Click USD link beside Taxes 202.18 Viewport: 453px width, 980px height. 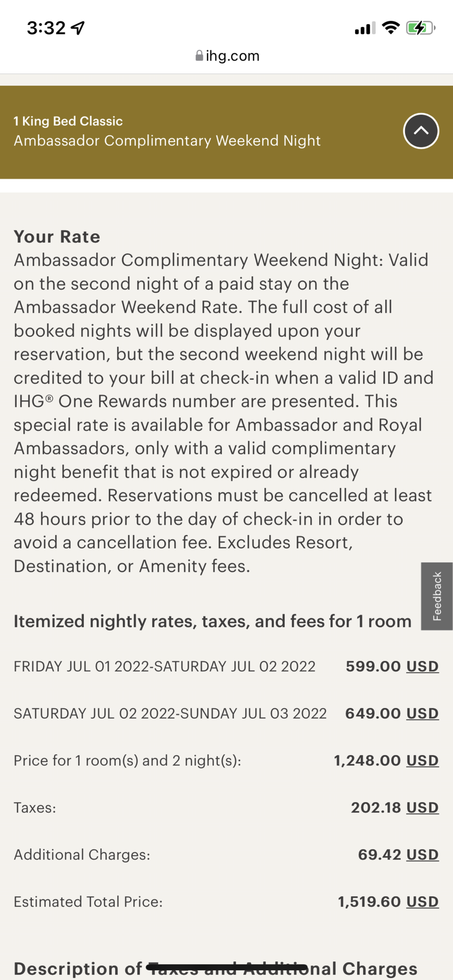pyautogui.click(x=422, y=808)
